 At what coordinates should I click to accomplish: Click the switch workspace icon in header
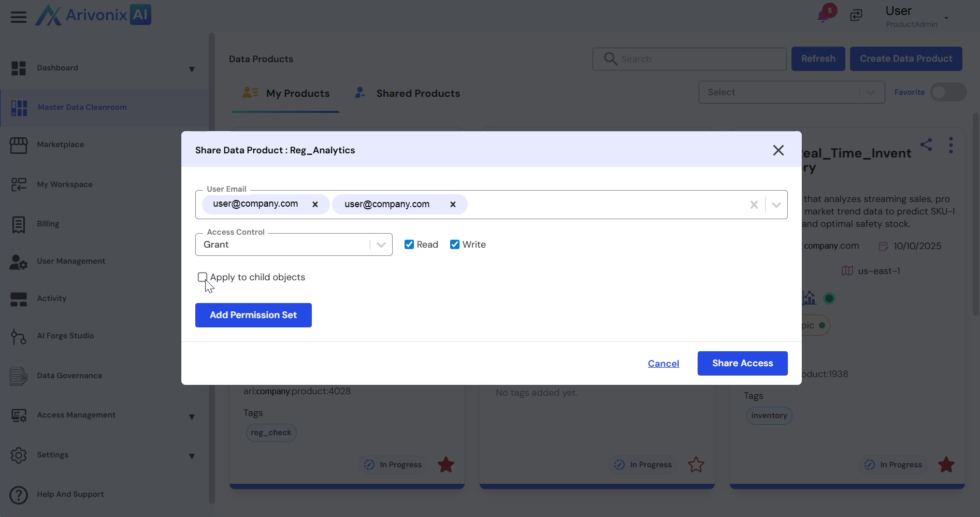pos(856,16)
